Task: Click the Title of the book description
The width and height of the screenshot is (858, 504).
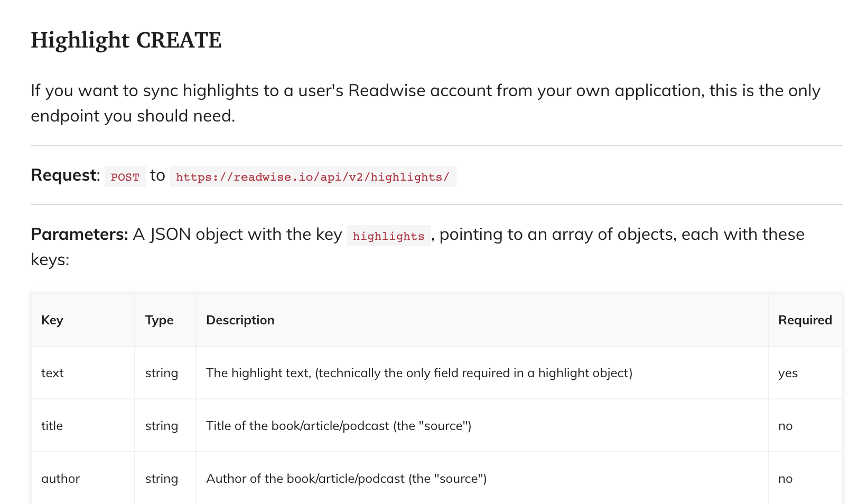Action: (x=338, y=426)
